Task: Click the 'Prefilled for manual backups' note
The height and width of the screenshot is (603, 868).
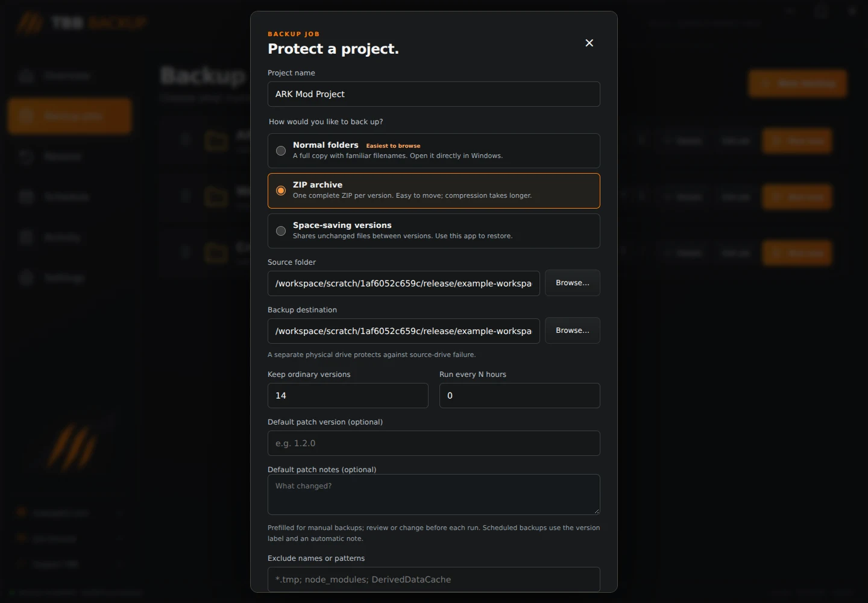Action: click(434, 533)
